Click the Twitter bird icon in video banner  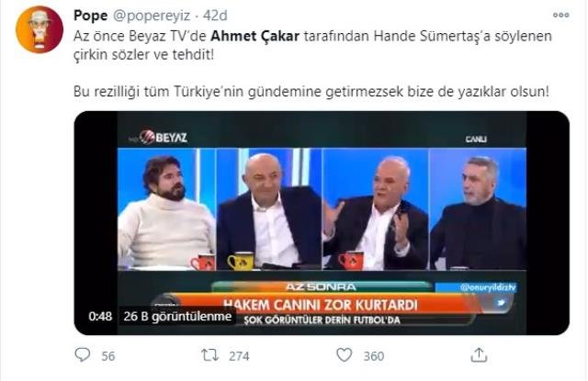point(501,303)
